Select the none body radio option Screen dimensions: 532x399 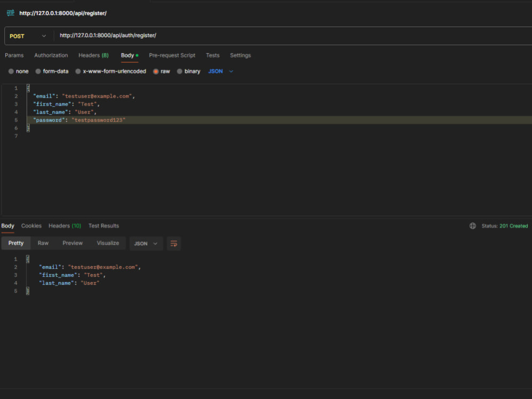point(18,71)
